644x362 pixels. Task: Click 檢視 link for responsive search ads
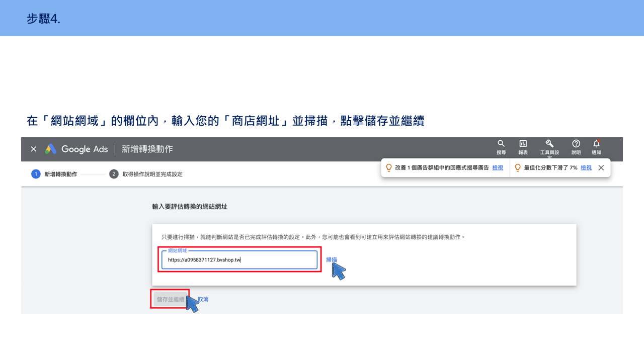click(498, 168)
